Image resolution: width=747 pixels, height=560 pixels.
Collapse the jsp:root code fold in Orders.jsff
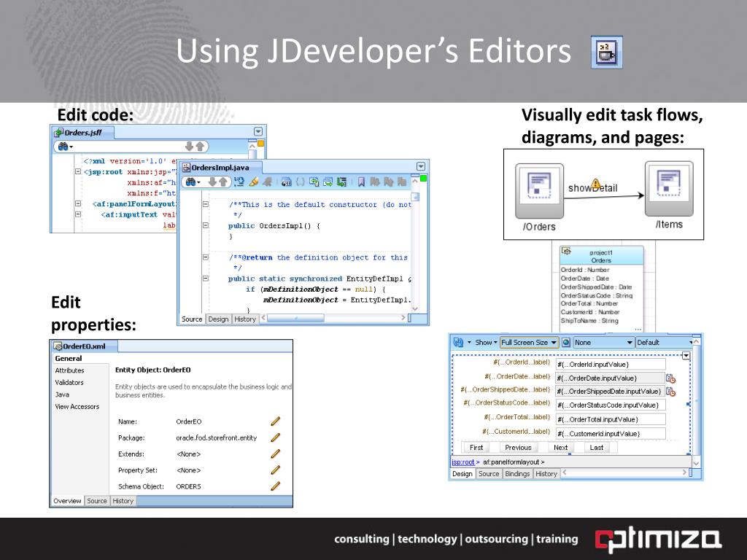pyautogui.click(x=77, y=172)
